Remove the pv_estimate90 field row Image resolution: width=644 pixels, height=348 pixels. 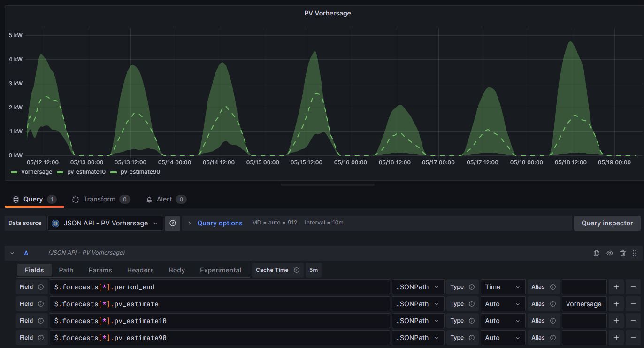tap(633, 338)
